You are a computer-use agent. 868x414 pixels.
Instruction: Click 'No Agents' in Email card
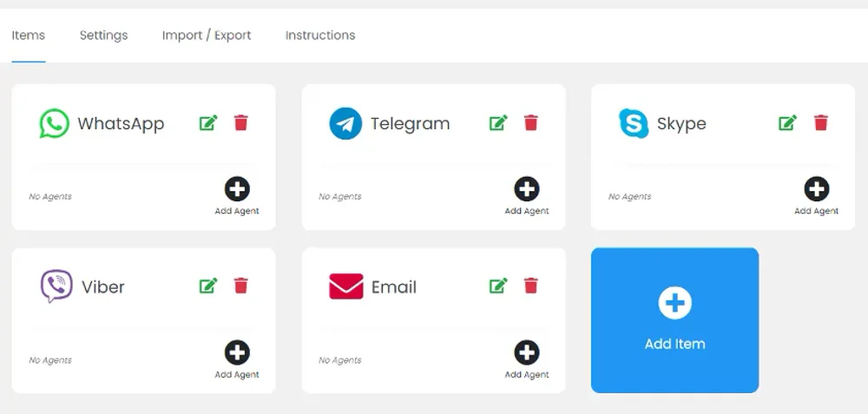[340, 360]
